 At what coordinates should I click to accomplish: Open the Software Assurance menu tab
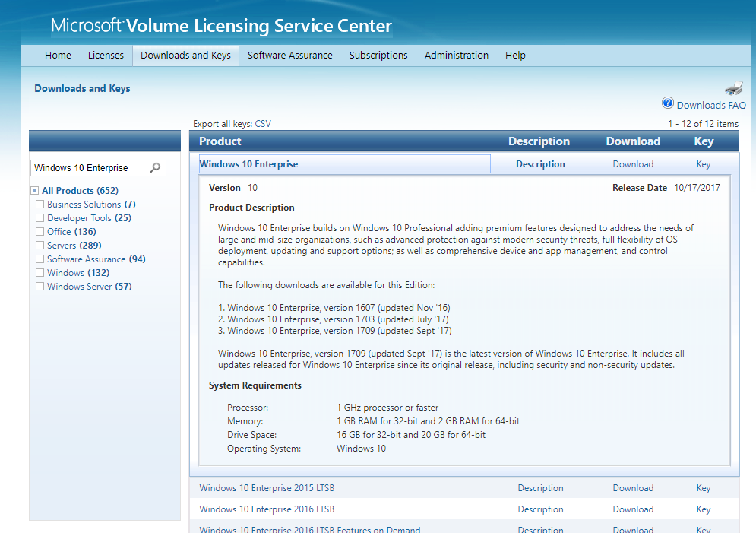coord(290,56)
